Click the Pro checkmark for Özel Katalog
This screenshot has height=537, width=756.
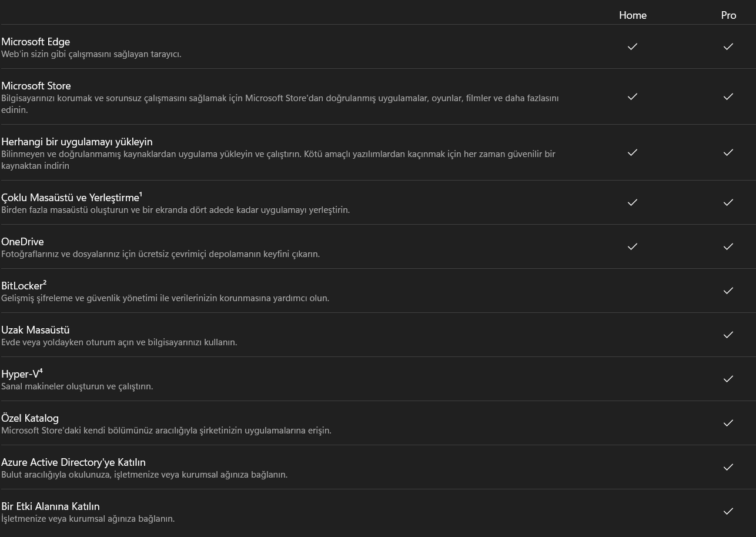728,423
